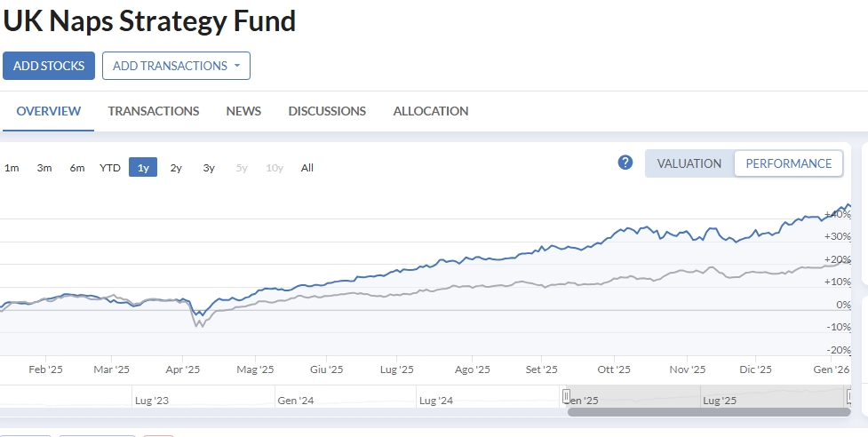This screenshot has width=868, height=437.
Task: Click the grey horizontal navigator scrollbar
Action: [x=709, y=412]
